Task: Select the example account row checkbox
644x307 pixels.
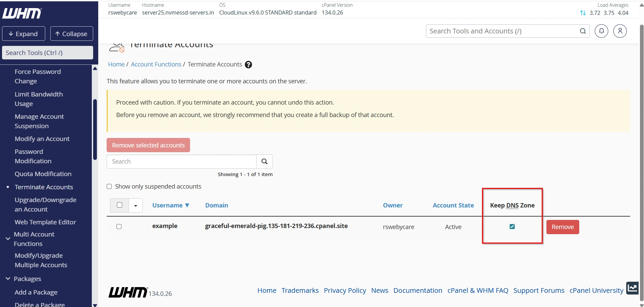Action: pos(119,226)
